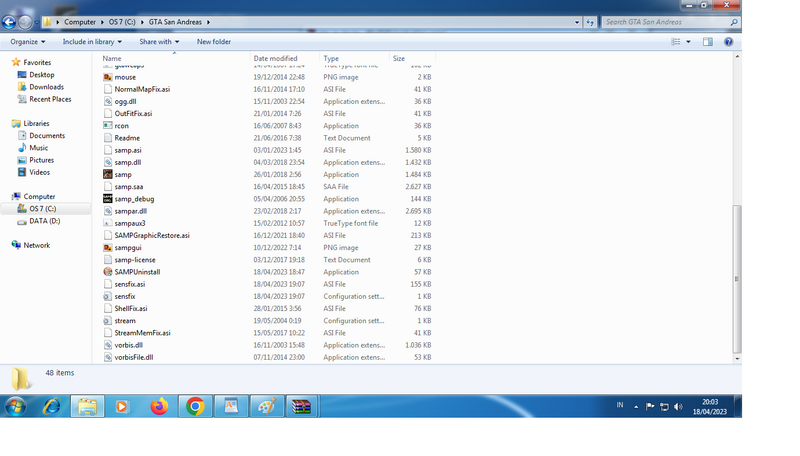Click the Change your view icon
Viewport: 800px width, 456px height.
(x=676, y=42)
